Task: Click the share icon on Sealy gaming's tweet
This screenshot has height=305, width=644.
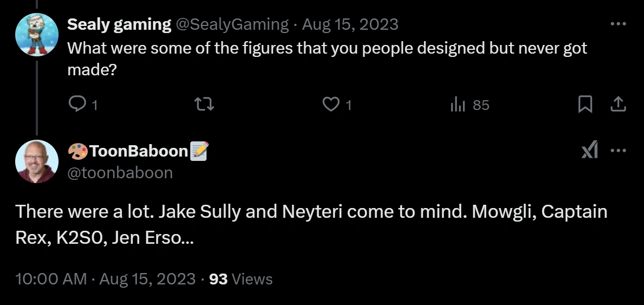Action: pyautogui.click(x=618, y=105)
